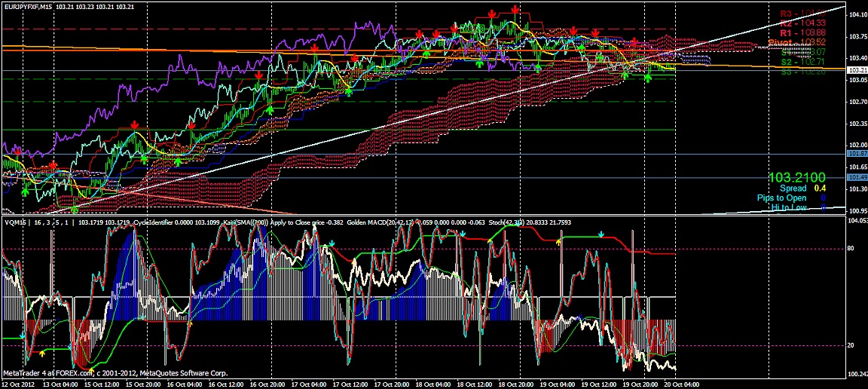The width and height of the screenshot is (868, 389).
Task: Click the Spread 0.4 readout
Action: 802,188
